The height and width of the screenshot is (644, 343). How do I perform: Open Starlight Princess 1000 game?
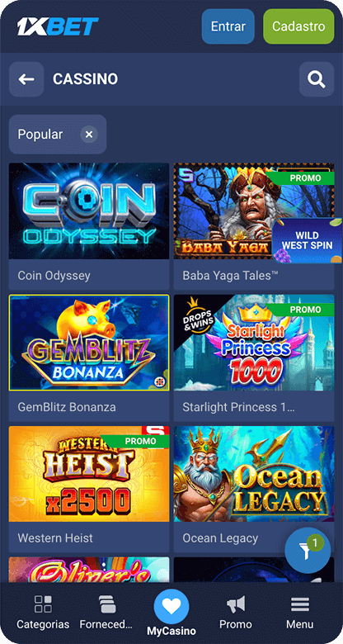pyautogui.click(x=254, y=343)
